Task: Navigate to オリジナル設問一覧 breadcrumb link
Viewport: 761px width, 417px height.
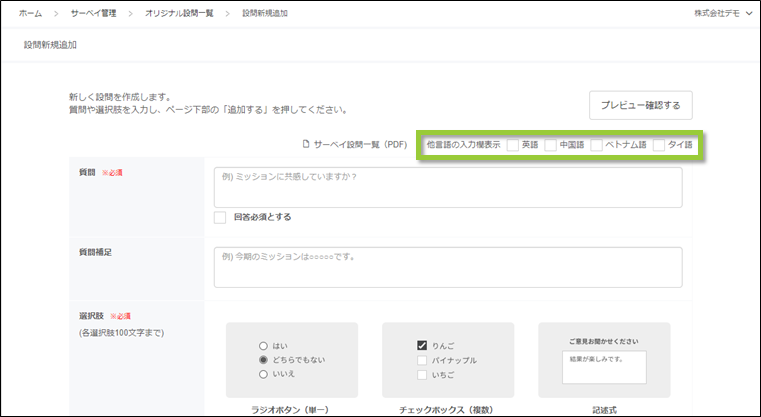Action: 181,14
